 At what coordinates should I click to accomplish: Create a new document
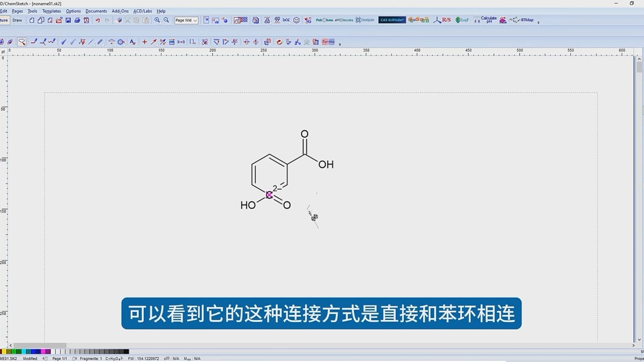click(32, 20)
